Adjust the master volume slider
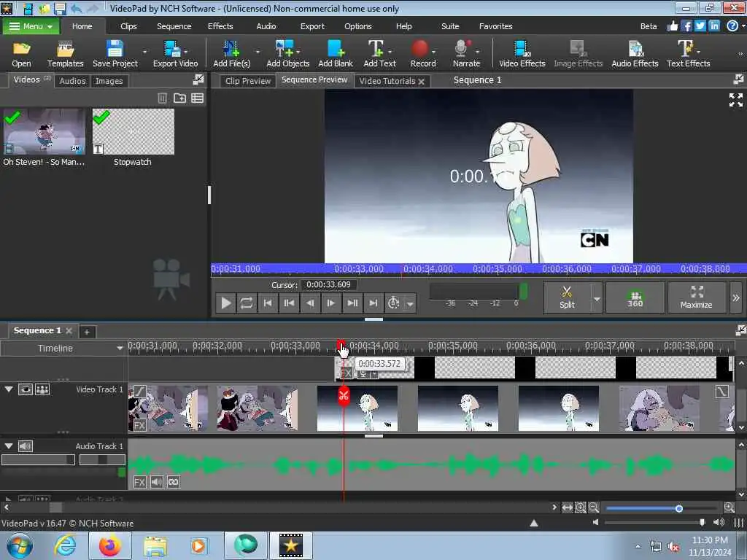 pyautogui.click(x=702, y=522)
